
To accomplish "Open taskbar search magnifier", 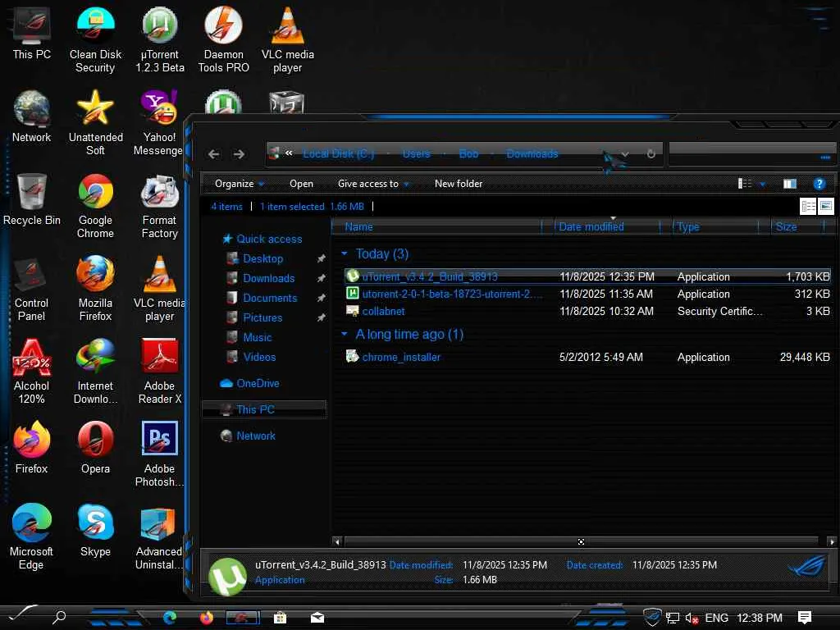I will (59, 617).
